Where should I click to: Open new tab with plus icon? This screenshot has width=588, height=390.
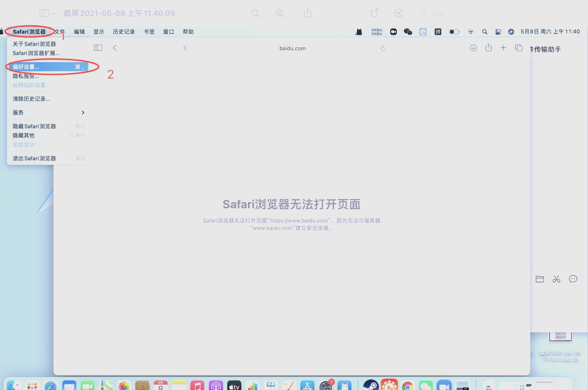tap(503, 48)
